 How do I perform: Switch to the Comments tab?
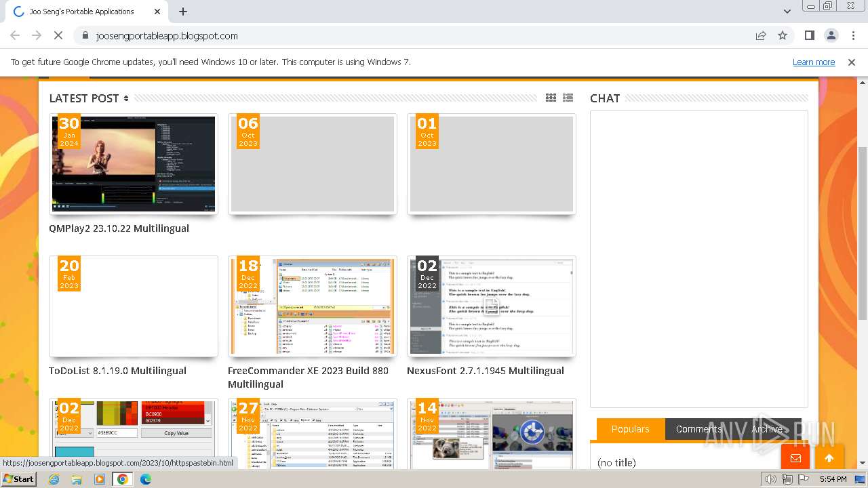pyautogui.click(x=699, y=429)
